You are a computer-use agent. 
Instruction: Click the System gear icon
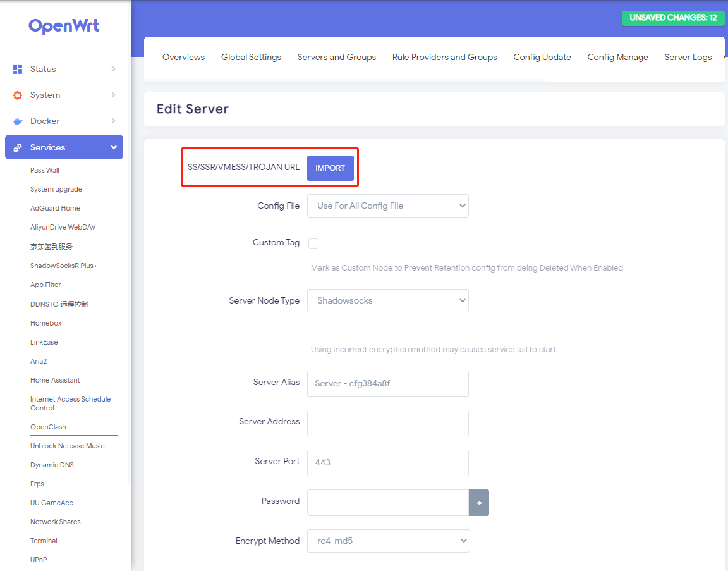pos(18,95)
